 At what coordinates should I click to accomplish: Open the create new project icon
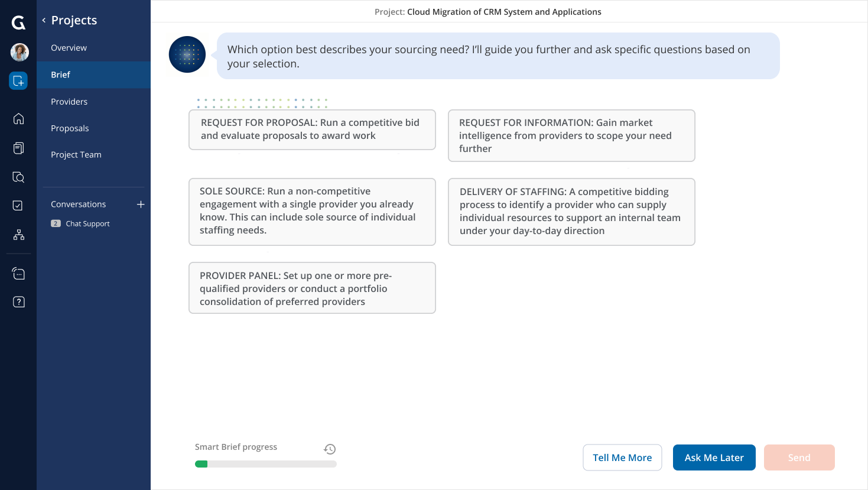point(18,80)
